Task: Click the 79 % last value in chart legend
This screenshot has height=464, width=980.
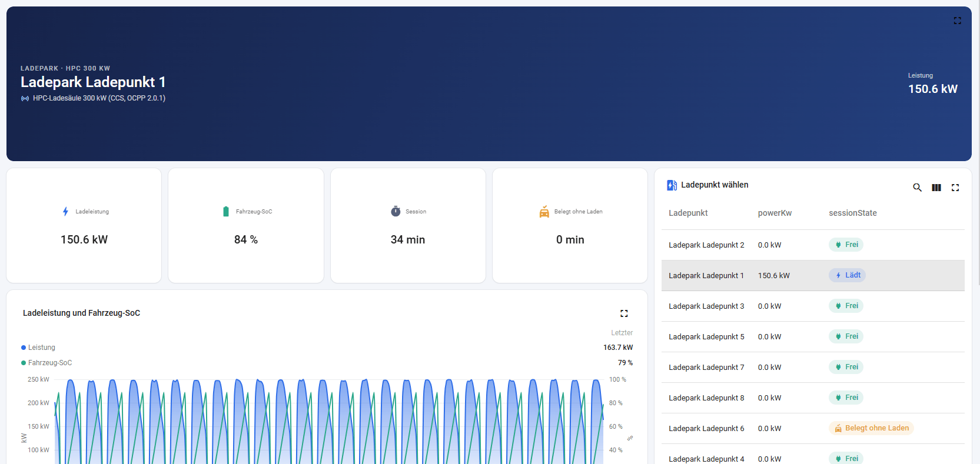Action: [x=625, y=363]
